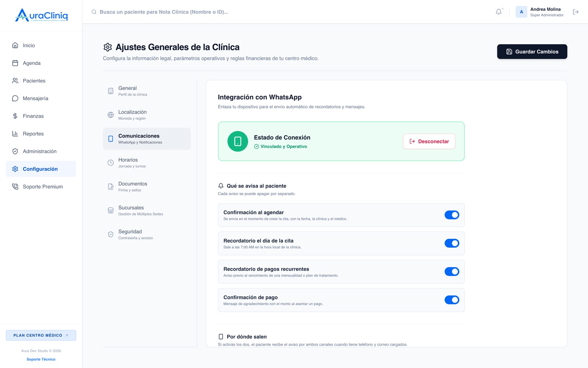The image size is (588, 368).
Task: Toggle Confirmación al agendar switch
Action: click(452, 215)
